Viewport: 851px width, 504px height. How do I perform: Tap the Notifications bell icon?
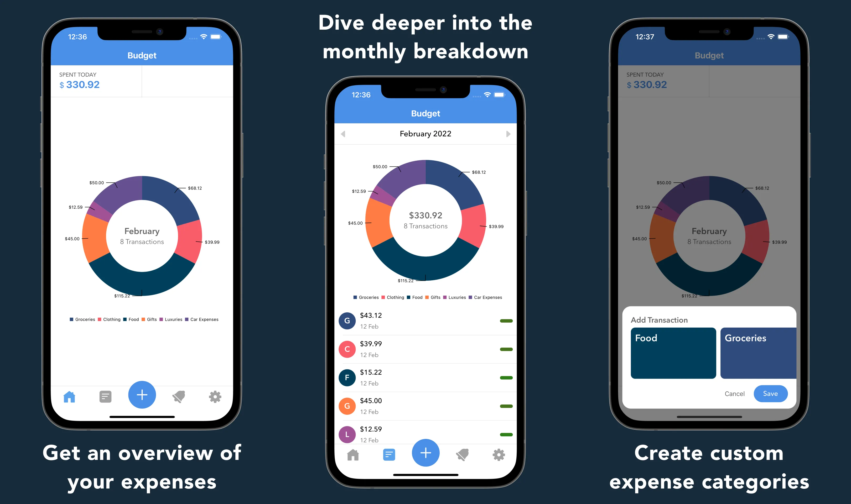tap(178, 395)
